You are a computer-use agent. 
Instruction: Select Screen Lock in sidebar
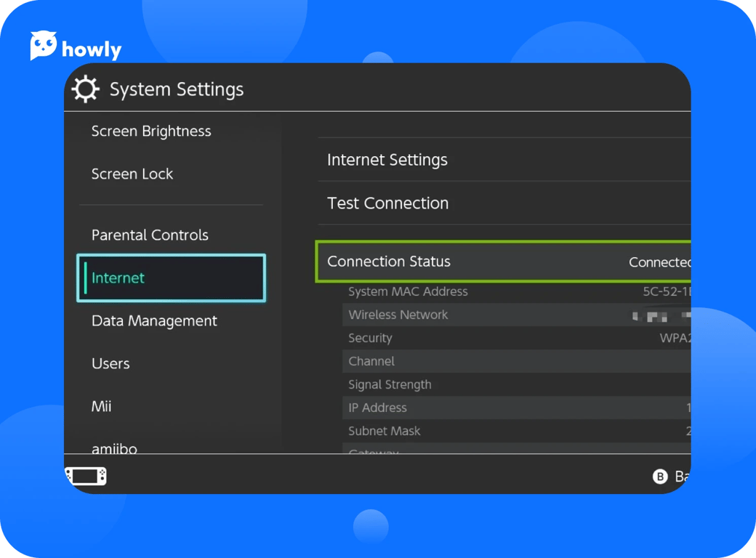[132, 174]
